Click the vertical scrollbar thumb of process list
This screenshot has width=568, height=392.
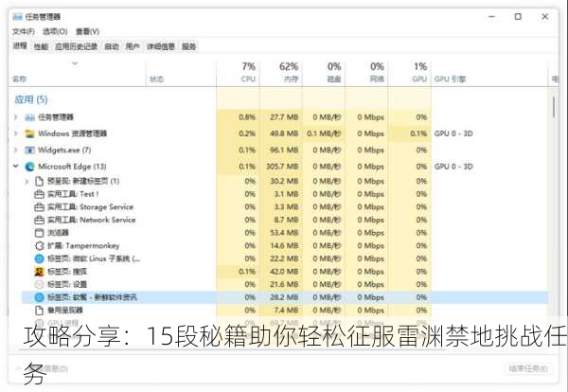(554, 107)
